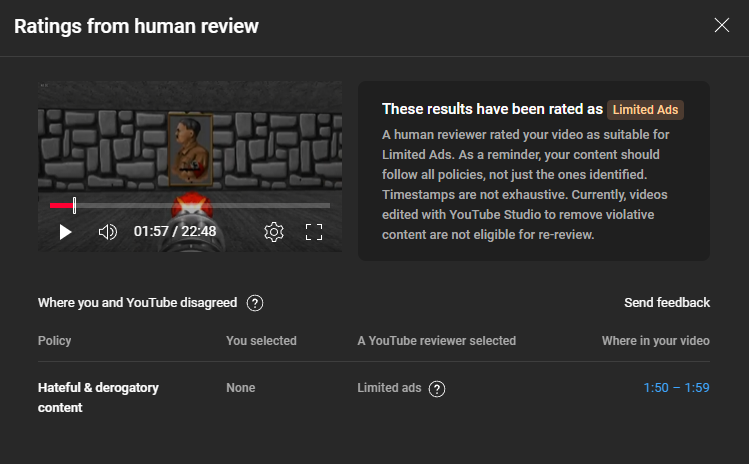This screenshot has height=464, width=749.
Task: Close the Ratings from human review dialog
Action: (721, 25)
